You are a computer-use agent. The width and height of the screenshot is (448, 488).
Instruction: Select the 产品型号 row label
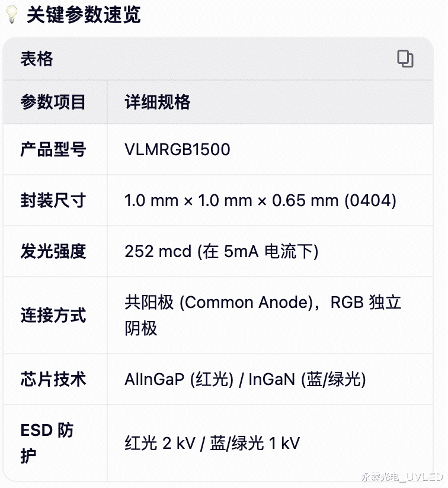[53, 149]
